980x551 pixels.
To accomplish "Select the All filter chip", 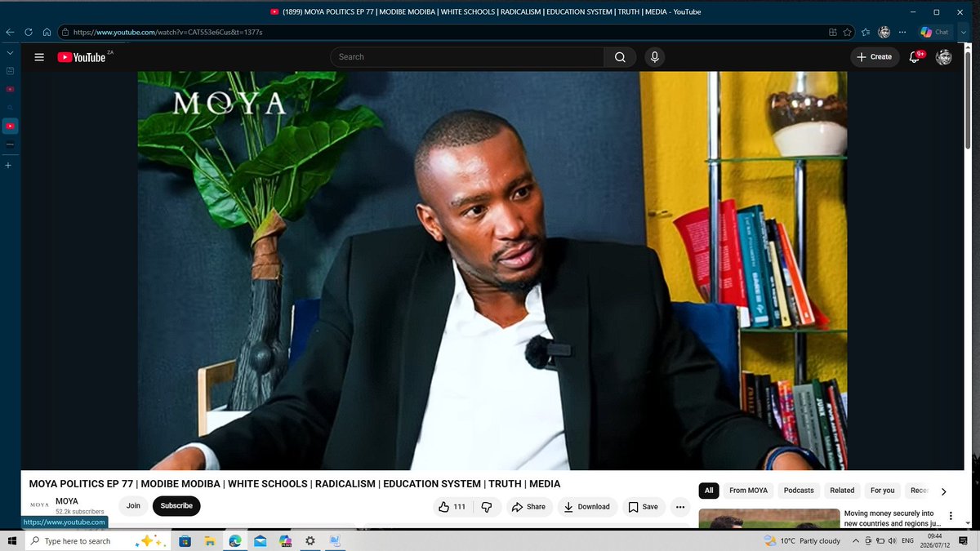I will (709, 491).
